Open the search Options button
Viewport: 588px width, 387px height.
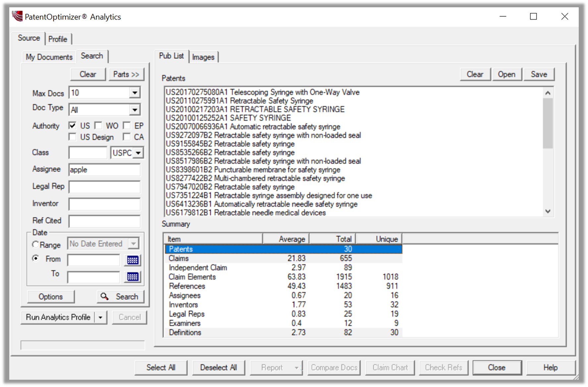(51, 297)
